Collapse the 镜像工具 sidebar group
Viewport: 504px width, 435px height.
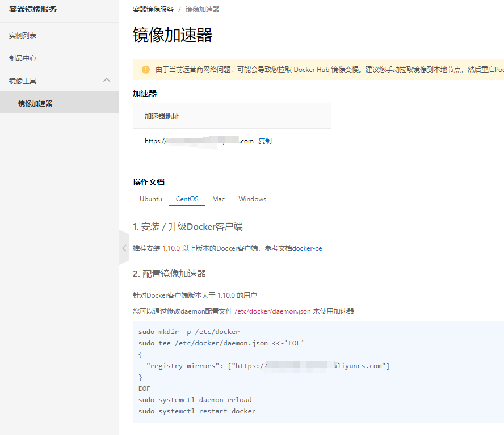60,81
